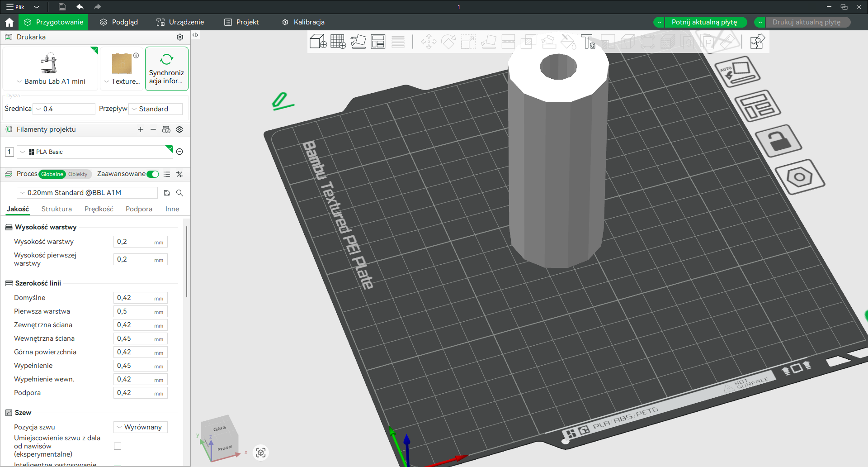This screenshot has width=868, height=467.
Task: Open the Mesh boolean tool
Action: [x=528, y=42]
